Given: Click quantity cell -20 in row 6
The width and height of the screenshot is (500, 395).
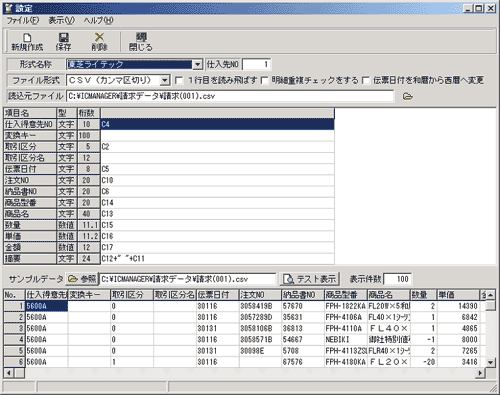Looking at the screenshot, I should (x=423, y=362).
